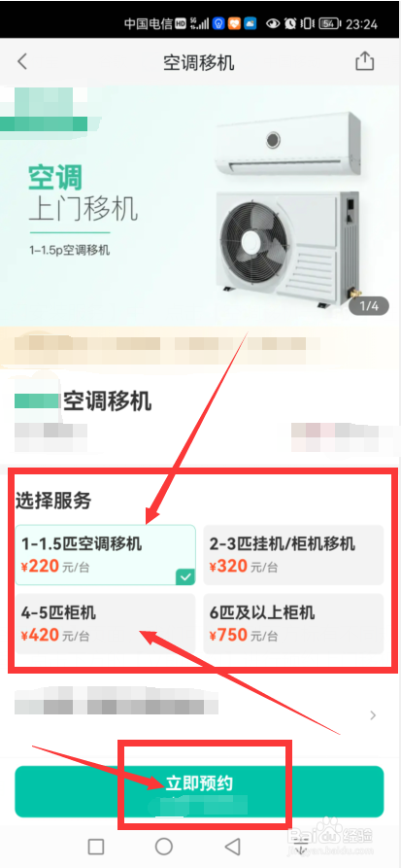Select the 6匹及以上柜机 ¥750 option
401x868 pixels.
click(x=293, y=623)
